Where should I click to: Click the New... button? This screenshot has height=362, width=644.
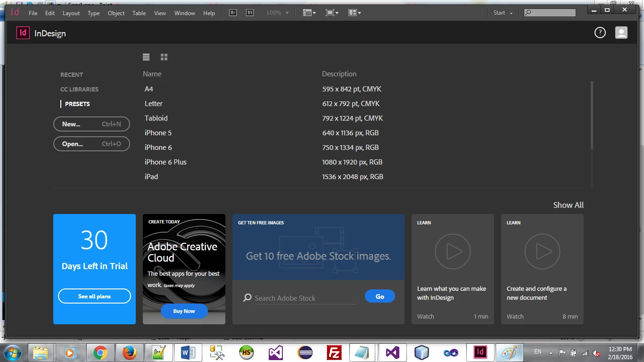click(91, 124)
